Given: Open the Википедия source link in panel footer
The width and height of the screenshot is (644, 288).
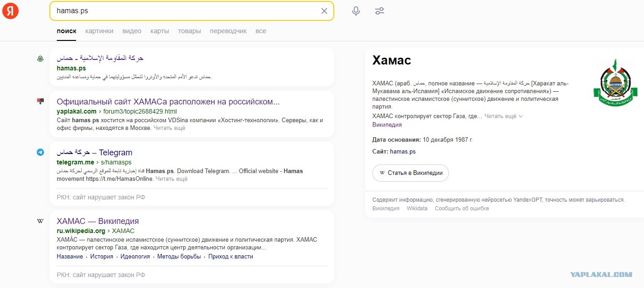Looking at the screenshot, I should pos(386,209).
